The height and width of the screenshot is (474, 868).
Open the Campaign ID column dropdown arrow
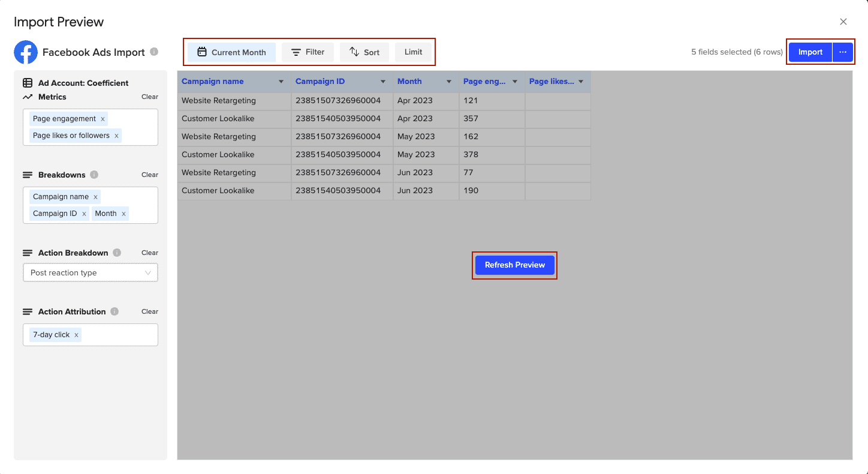(383, 82)
